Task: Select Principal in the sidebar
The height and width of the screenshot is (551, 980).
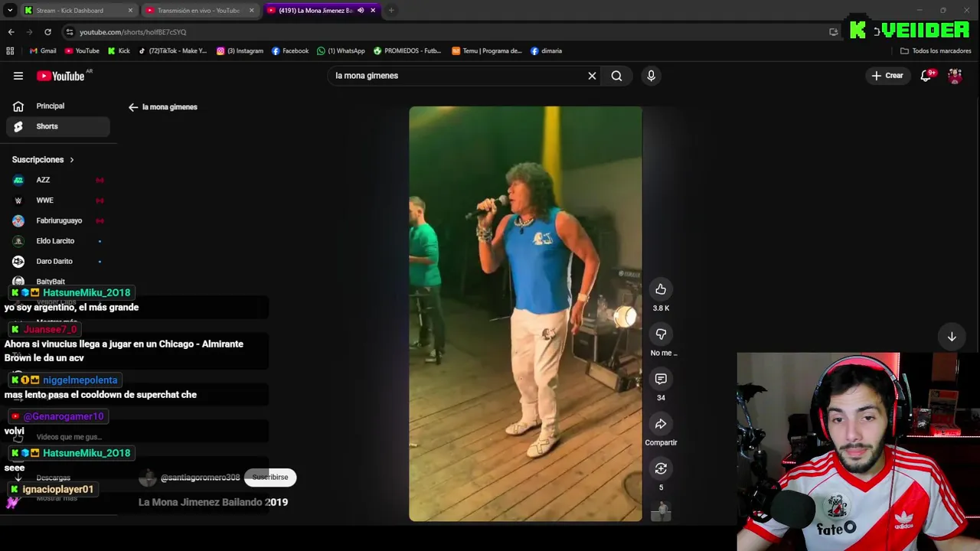Action: tap(58, 106)
